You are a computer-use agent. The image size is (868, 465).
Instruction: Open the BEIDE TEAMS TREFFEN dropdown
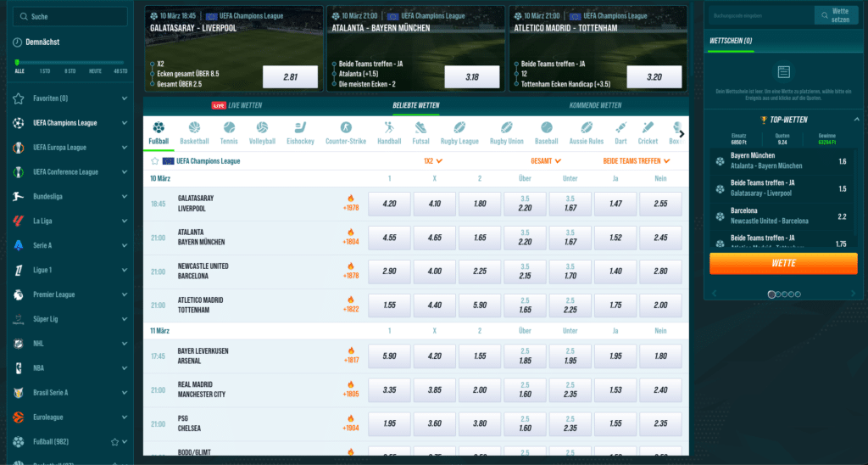pyautogui.click(x=637, y=160)
